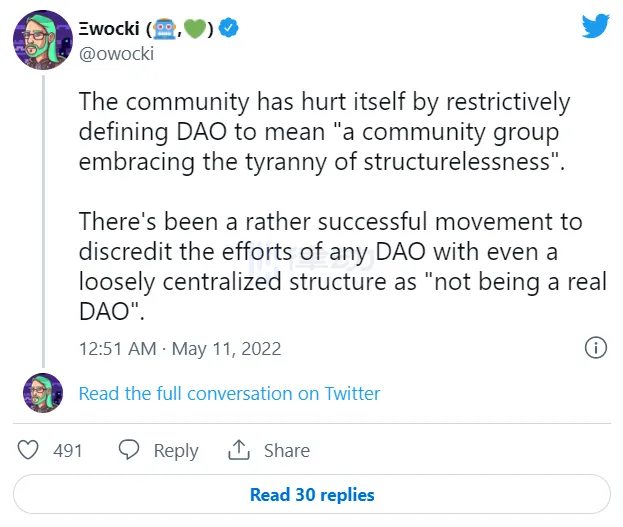Open the @owocki handle link
The image size is (623, 527).
coord(116,54)
